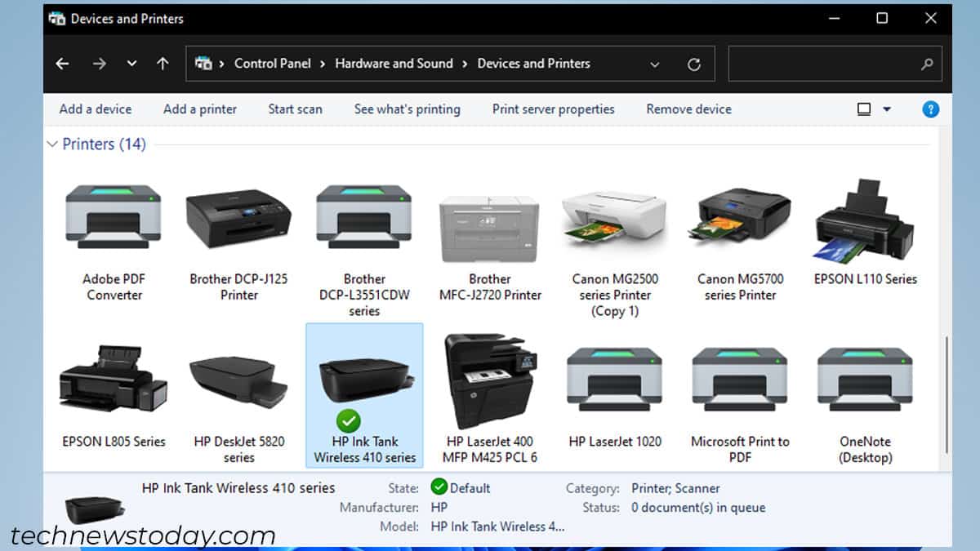Image resolution: width=980 pixels, height=551 pixels.
Task: Collapse the Printers (14) group
Action: pos(52,144)
